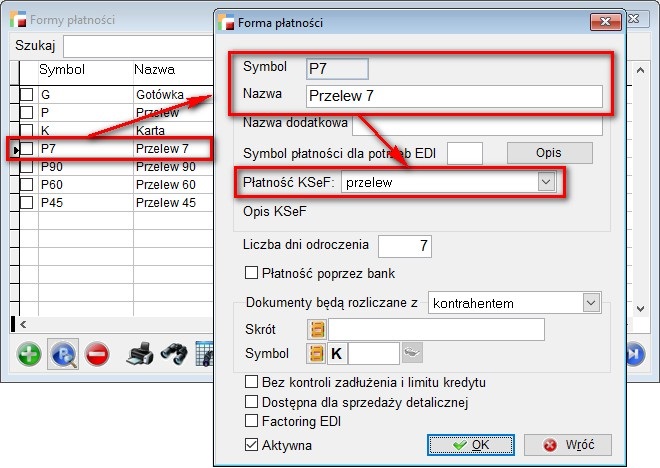The image size is (660, 468).
Task: Open the Płatność KSeF dropdown
Action: (545, 182)
